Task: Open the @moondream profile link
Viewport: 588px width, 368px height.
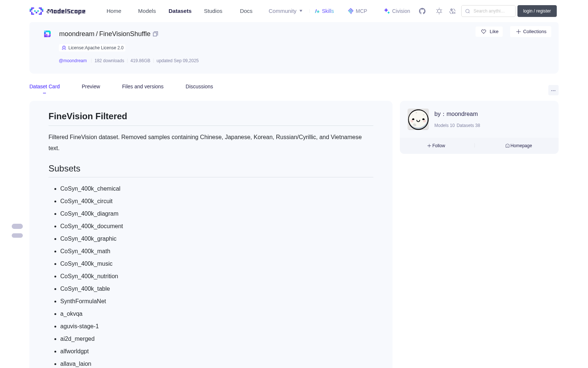Action: click(73, 61)
